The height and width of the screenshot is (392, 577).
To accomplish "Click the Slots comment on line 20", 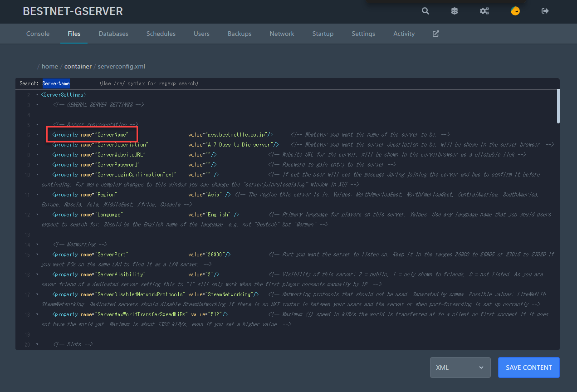I will tap(73, 344).
